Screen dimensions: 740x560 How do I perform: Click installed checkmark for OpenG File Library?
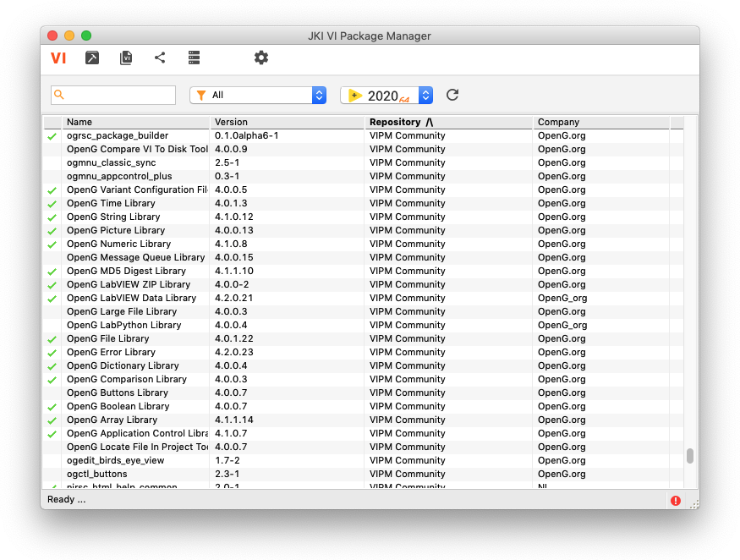click(x=52, y=339)
